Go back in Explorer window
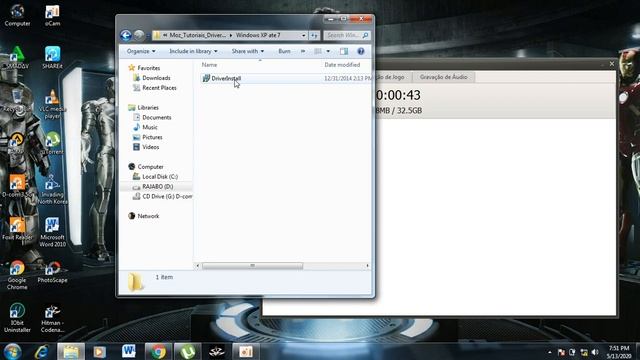The height and width of the screenshot is (360, 640). point(126,36)
